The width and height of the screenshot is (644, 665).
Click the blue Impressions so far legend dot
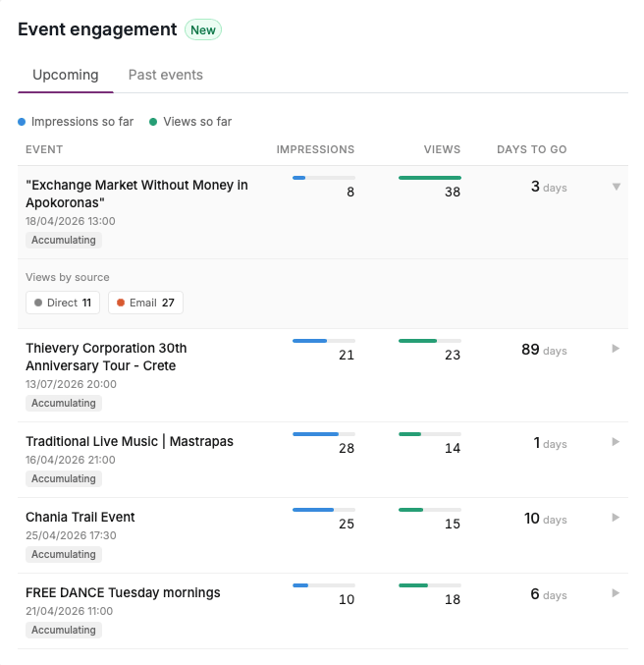(x=22, y=122)
